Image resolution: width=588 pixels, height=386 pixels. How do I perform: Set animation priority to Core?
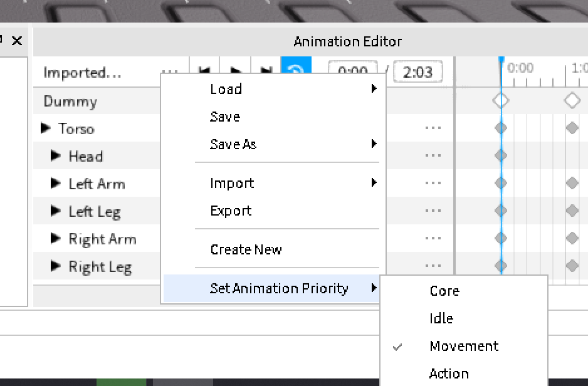pos(444,291)
